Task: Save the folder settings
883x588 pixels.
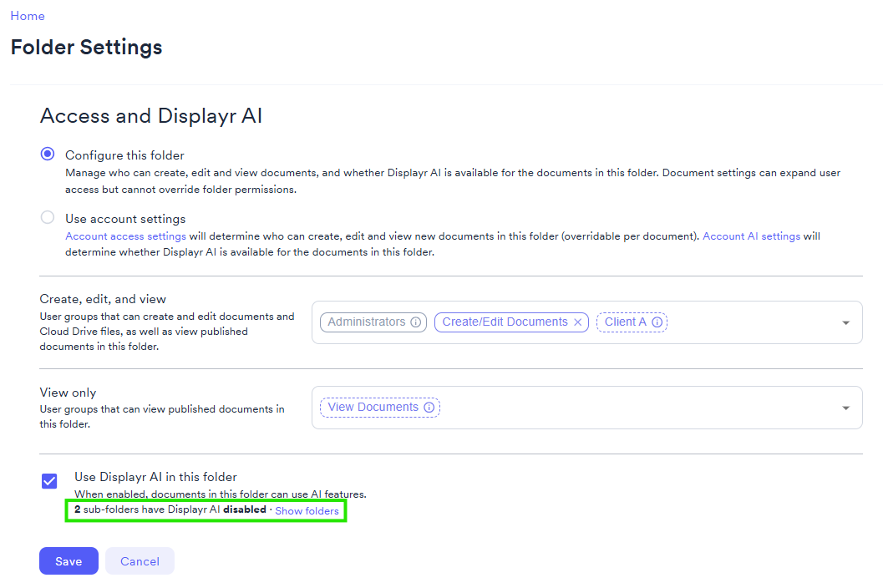Action: (x=69, y=561)
